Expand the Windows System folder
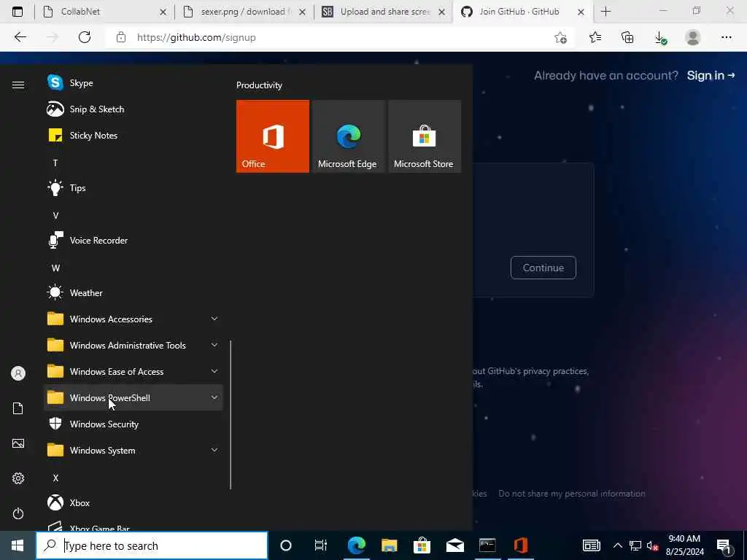 pyautogui.click(x=133, y=450)
